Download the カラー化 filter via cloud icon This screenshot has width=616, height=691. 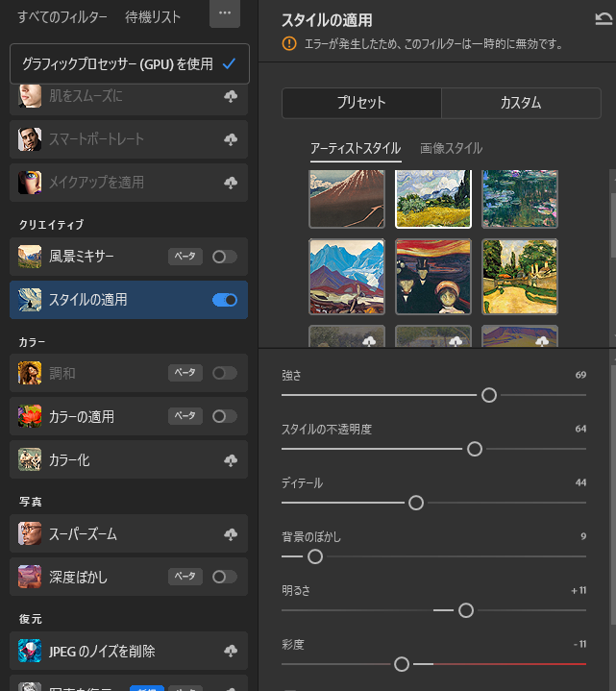tap(231, 460)
